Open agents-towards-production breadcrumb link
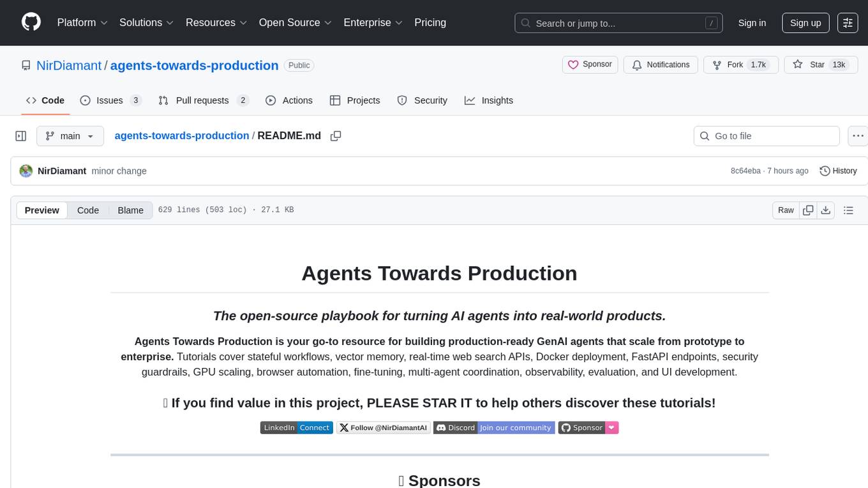The height and width of the screenshot is (488, 868). pyautogui.click(x=182, y=135)
